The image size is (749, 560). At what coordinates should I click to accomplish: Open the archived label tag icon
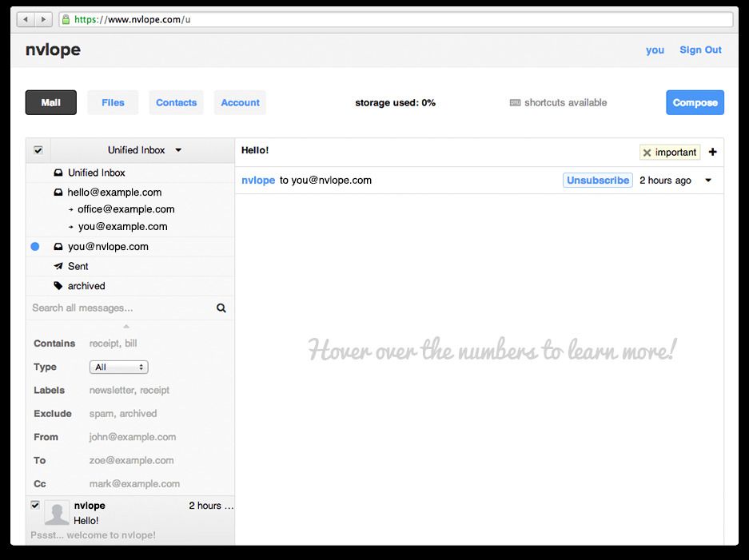(x=59, y=286)
